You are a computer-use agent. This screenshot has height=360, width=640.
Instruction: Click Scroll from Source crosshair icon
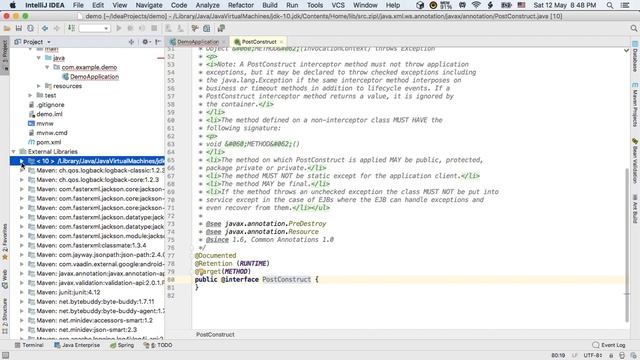coord(131,42)
